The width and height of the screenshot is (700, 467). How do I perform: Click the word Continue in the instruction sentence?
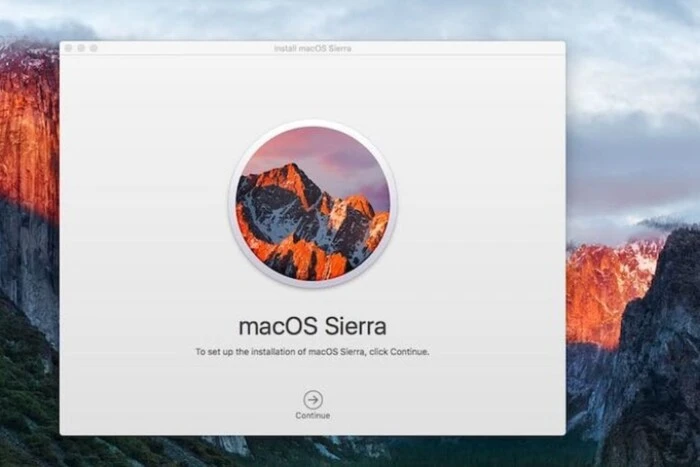[410, 352]
